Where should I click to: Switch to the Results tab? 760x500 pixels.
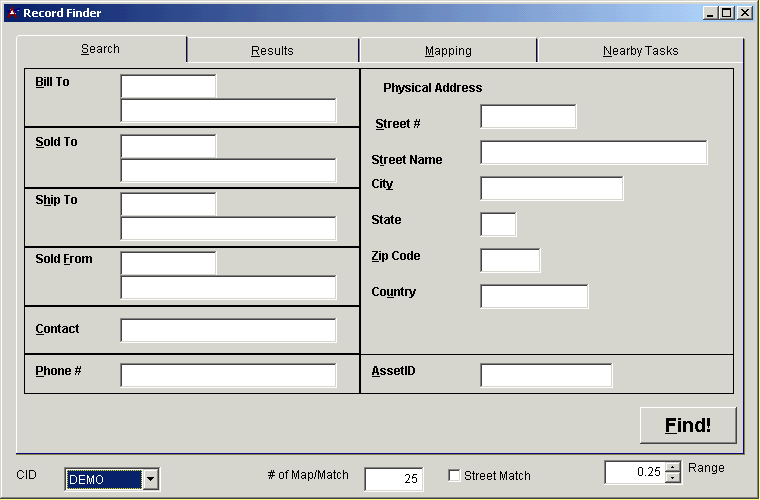click(x=272, y=51)
